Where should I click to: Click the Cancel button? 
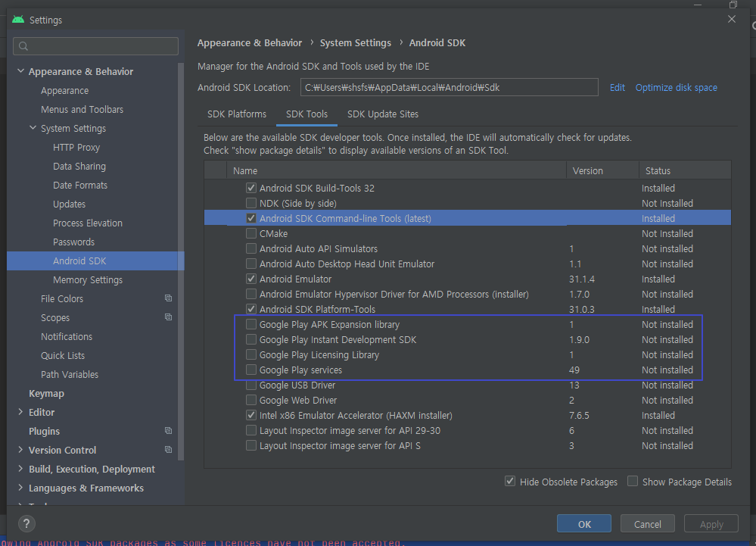click(x=647, y=524)
